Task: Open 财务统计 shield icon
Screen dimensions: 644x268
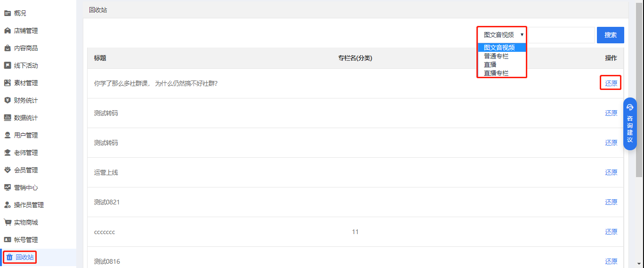Action: click(8, 100)
